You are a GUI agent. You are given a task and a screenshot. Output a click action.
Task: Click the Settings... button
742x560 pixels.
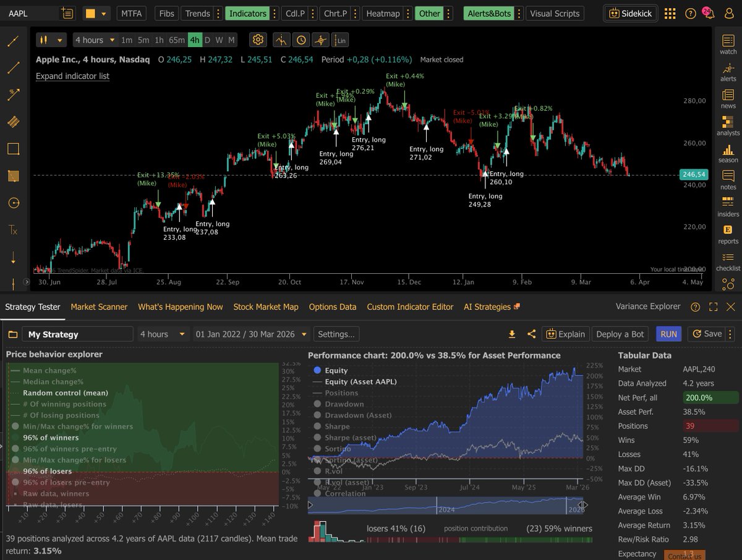[336, 334]
